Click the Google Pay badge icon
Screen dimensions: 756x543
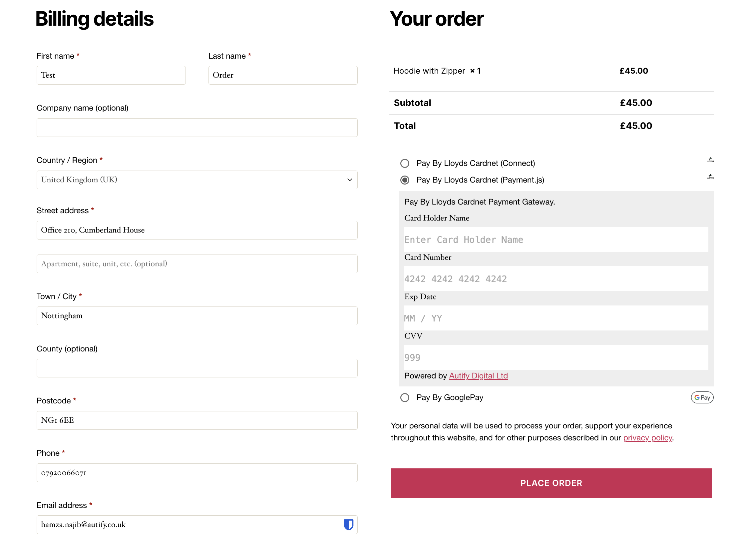point(702,397)
